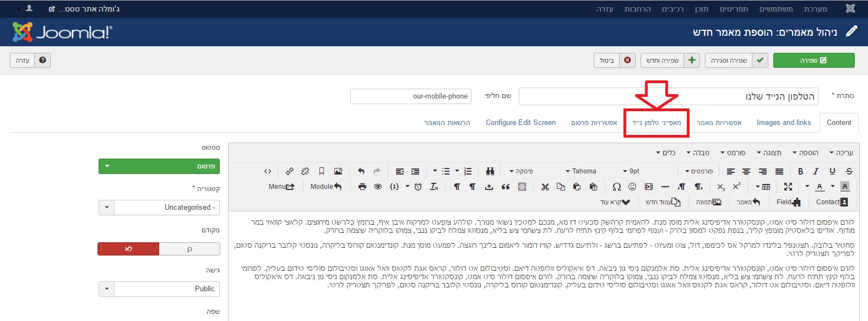Image resolution: width=868 pixels, height=321 pixels.
Task: Click the print icon
Action: click(362, 187)
